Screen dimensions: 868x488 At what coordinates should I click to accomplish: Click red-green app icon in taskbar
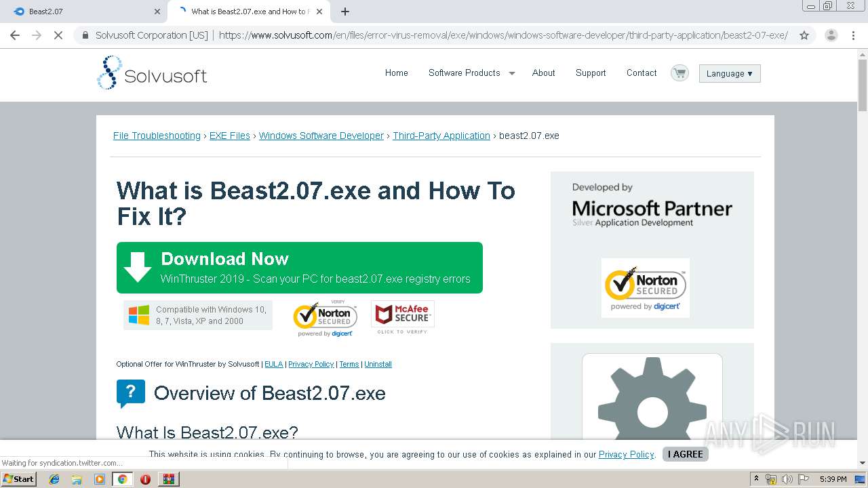coord(168,479)
